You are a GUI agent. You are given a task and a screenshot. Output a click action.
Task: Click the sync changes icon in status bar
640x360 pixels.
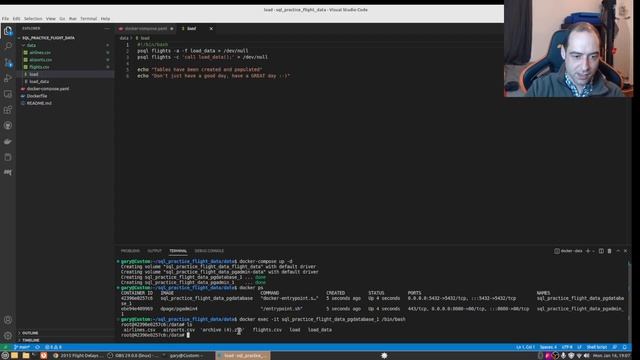coord(38,347)
